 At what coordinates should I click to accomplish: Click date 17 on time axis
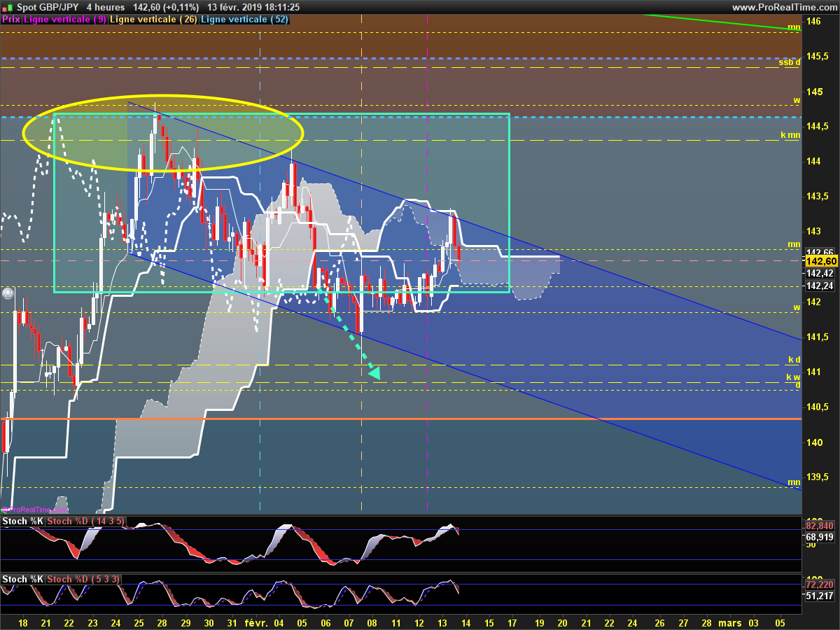point(512,622)
